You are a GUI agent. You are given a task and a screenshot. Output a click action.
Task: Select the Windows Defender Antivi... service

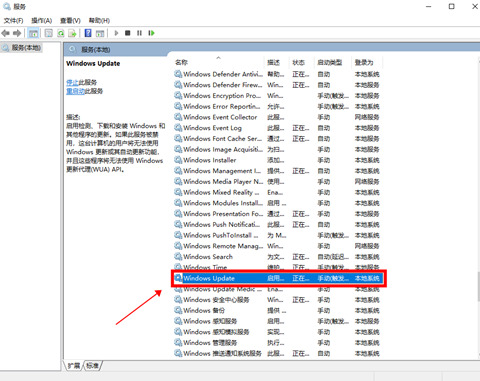pyautogui.click(x=277, y=74)
